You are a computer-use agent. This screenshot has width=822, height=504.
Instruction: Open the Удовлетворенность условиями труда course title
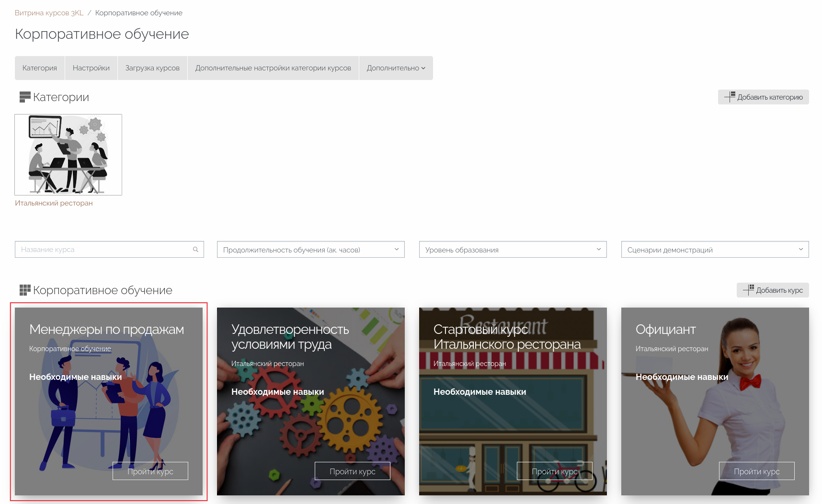290,337
